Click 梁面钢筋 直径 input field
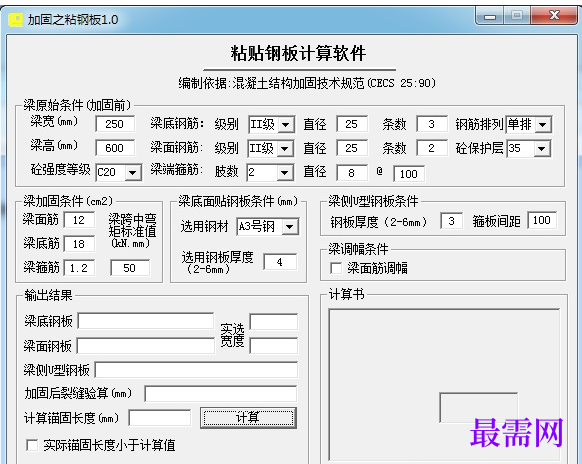The height and width of the screenshot is (464, 582). tap(352, 148)
